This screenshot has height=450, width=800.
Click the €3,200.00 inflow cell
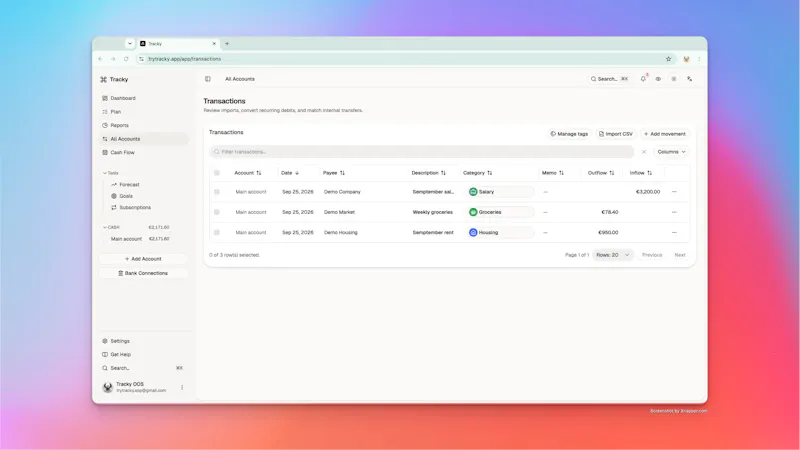tap(647, 192)
